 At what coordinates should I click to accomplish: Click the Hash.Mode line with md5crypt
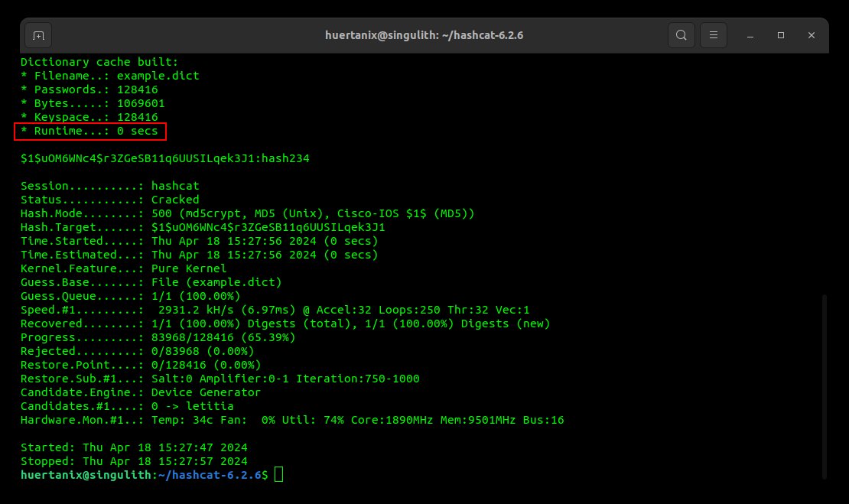click(x=248, y=213)
